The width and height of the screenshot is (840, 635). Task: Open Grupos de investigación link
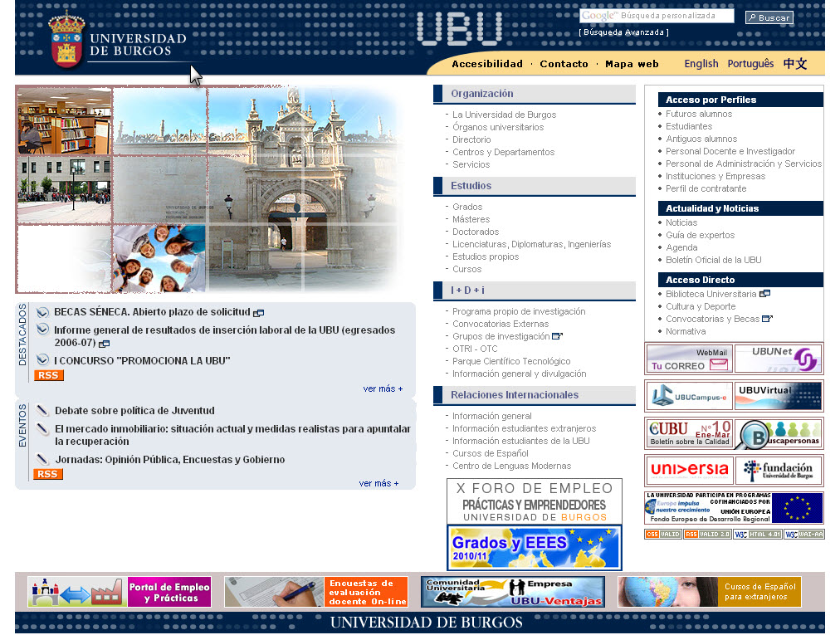click(x=501, y=336)
